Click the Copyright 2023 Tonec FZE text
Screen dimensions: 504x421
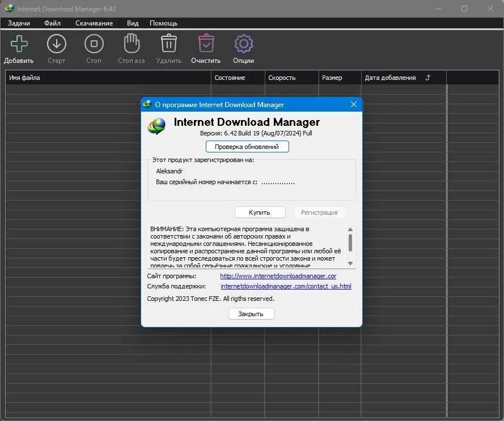pyautogui.click(x=210, y=299)
